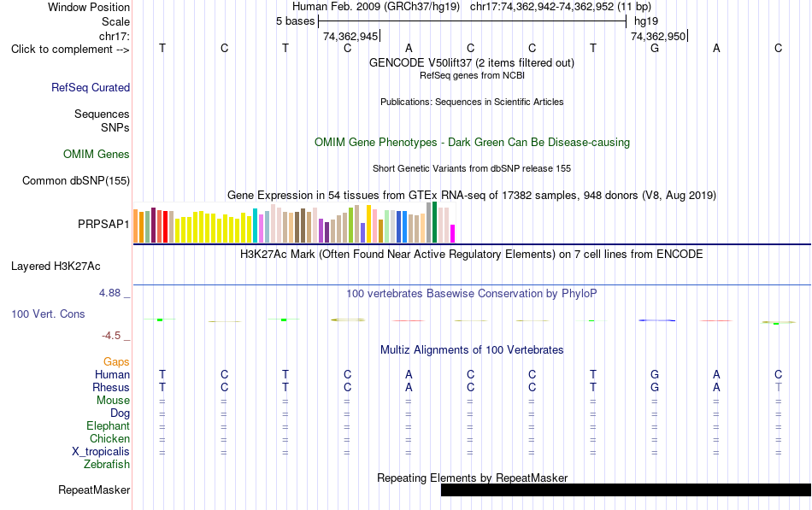Screen dimensions: 812x510
Task: Click the GTEx Gene Expression track title
Action: pos(472,195)
